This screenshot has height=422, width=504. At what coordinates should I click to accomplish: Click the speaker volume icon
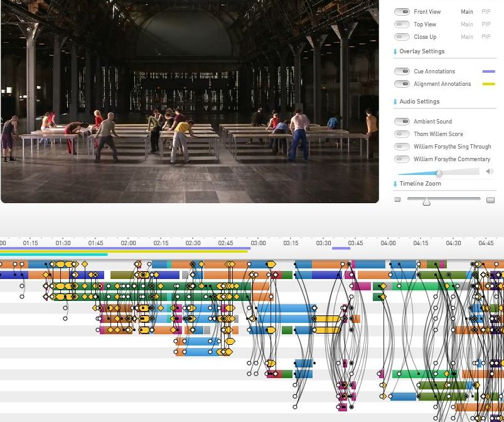tap(490, 171)
